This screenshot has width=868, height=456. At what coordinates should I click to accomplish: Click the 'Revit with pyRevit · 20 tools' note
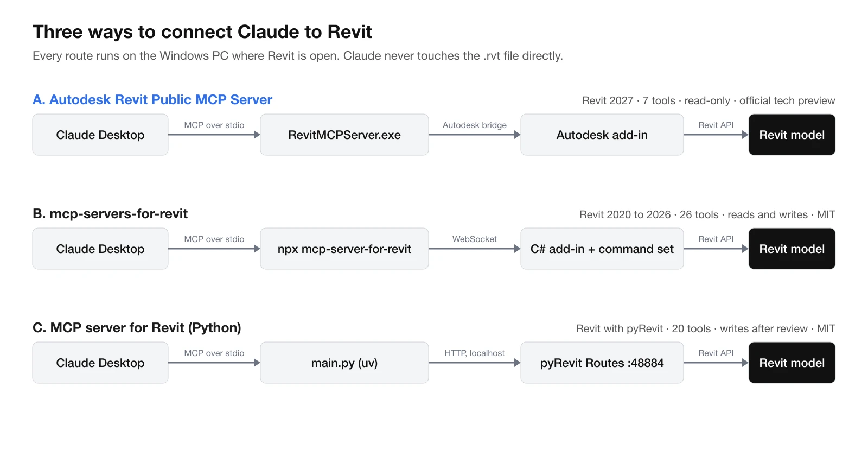[706, 328]
